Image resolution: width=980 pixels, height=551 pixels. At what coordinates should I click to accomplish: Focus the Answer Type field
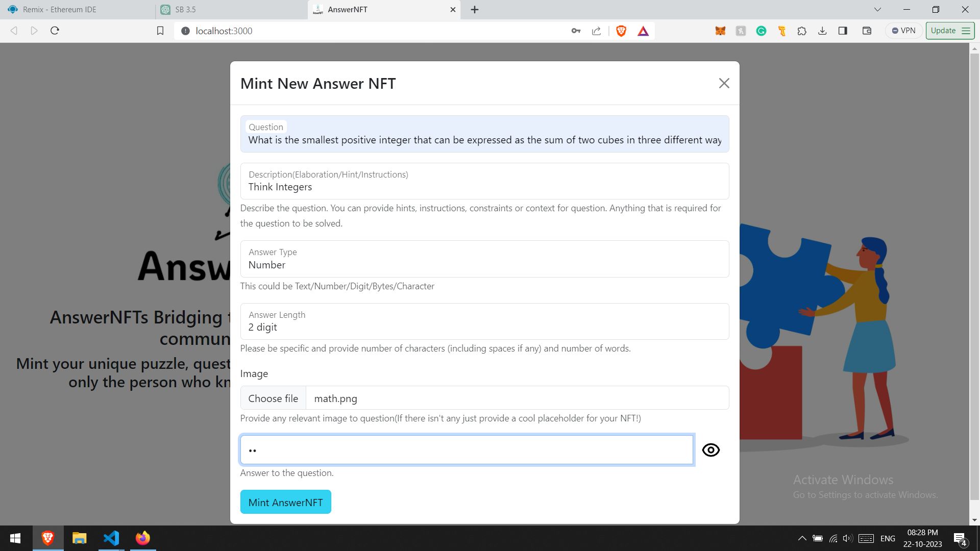[484, 259]
